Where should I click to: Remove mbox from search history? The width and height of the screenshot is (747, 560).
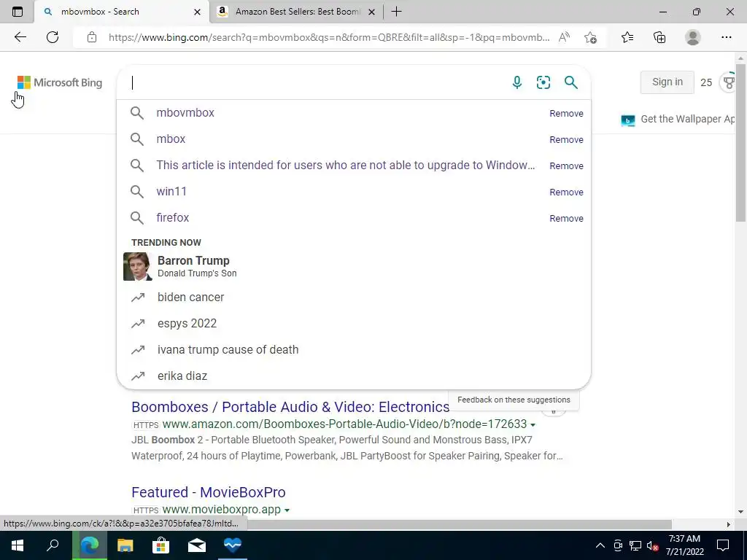566,139
